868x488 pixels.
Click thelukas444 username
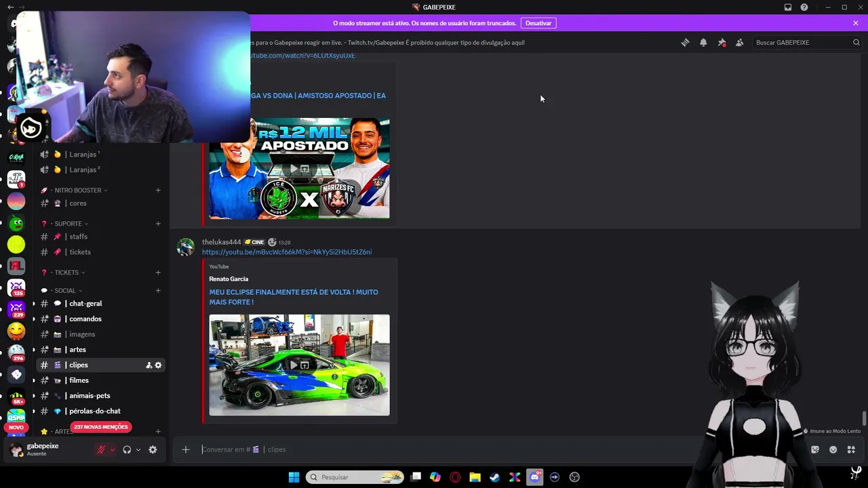(x=222, y=242)
